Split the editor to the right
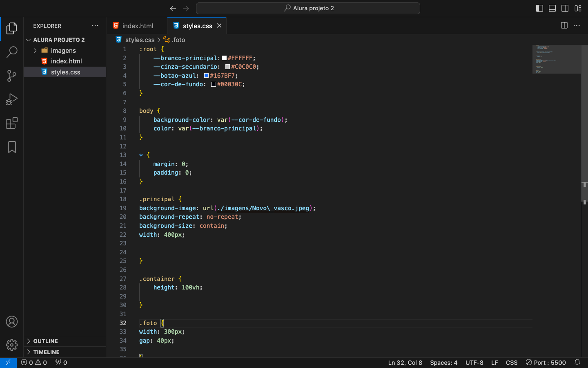The image size is (588, 368). click(x=564, y=25)
